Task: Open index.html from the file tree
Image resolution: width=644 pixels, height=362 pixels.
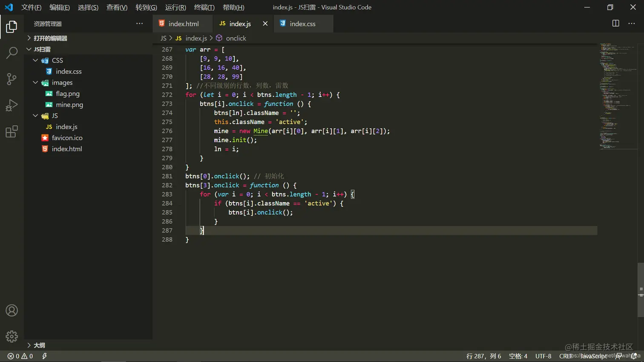Action: (67, 149)
